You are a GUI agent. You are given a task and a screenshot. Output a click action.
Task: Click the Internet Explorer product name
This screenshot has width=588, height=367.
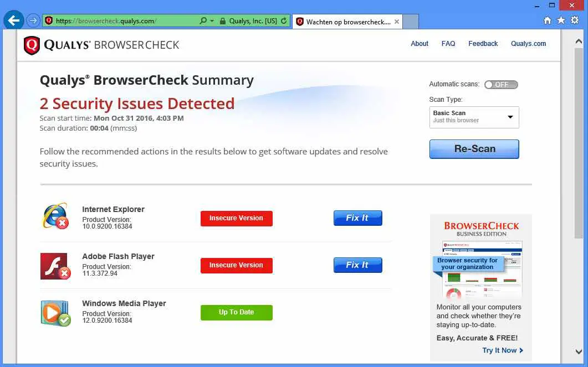click(x=113, y=209)
